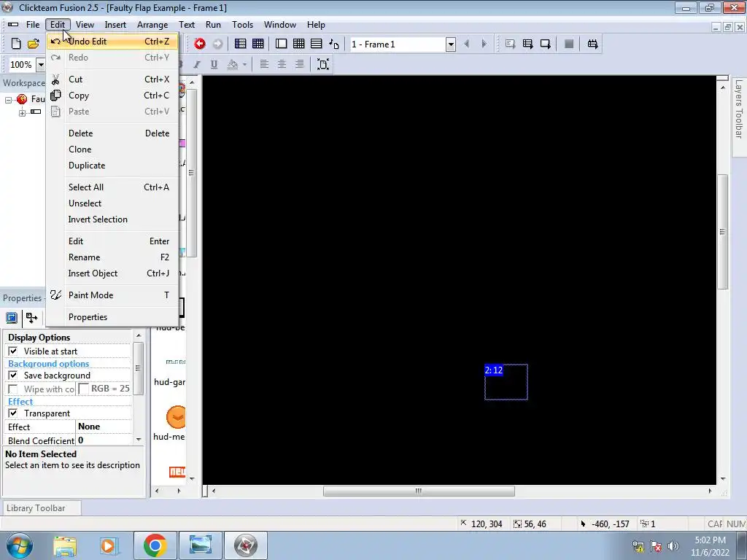
Task: Toggle Wipe with color checkbox
Action: [x=13, y=389]
